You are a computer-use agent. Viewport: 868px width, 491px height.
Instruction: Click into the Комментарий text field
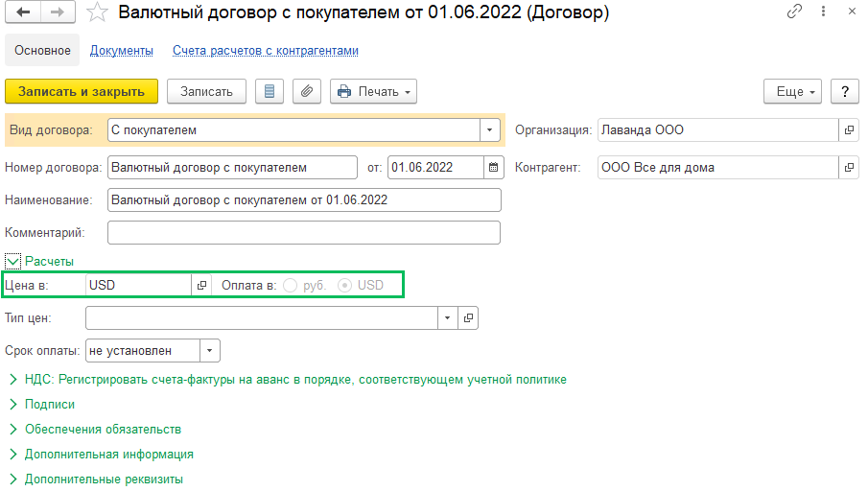(303, 233)
